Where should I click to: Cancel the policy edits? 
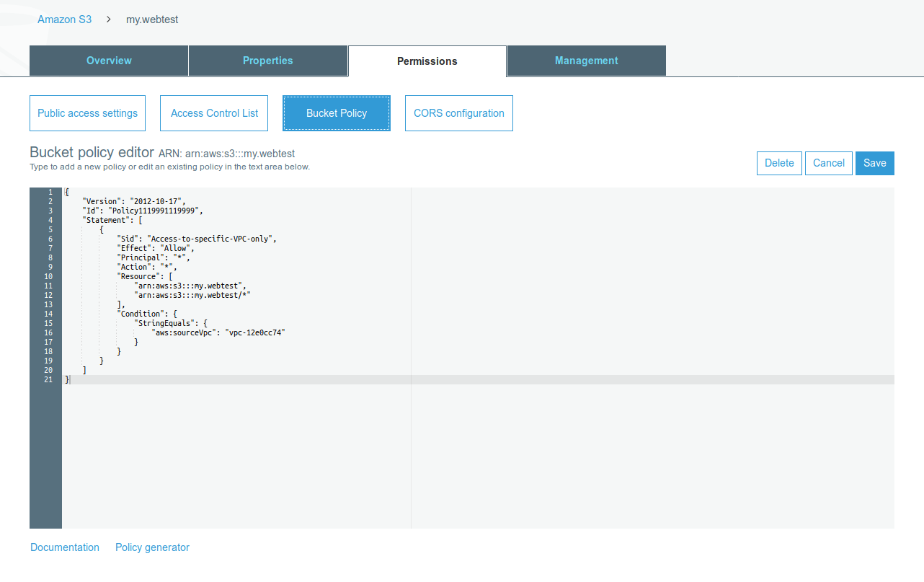828,163
